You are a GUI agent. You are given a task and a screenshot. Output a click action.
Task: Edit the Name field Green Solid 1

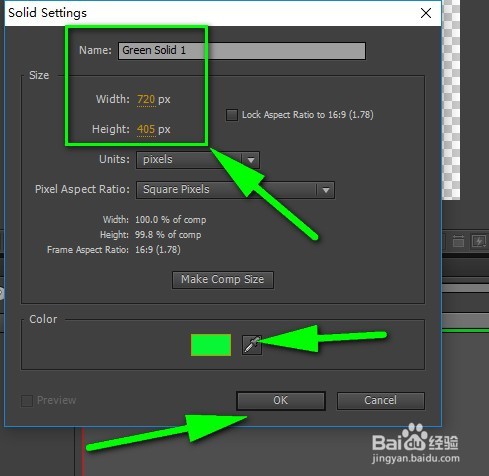coord(242,51)
